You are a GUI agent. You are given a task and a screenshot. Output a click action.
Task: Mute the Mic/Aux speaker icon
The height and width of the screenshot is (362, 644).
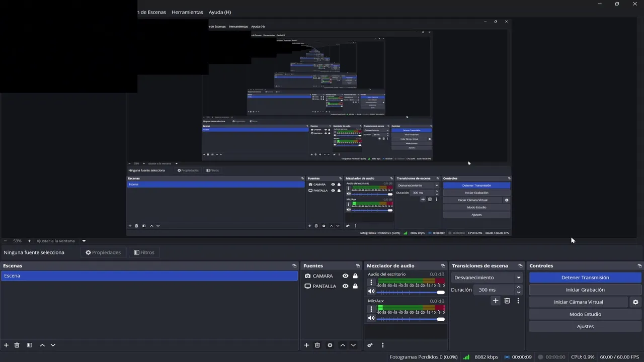pos(371,318)
